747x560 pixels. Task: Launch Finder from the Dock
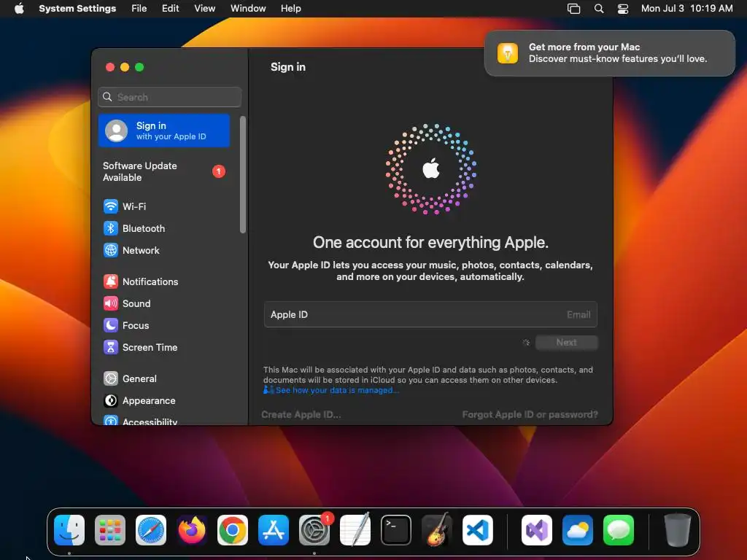point(69,530)
